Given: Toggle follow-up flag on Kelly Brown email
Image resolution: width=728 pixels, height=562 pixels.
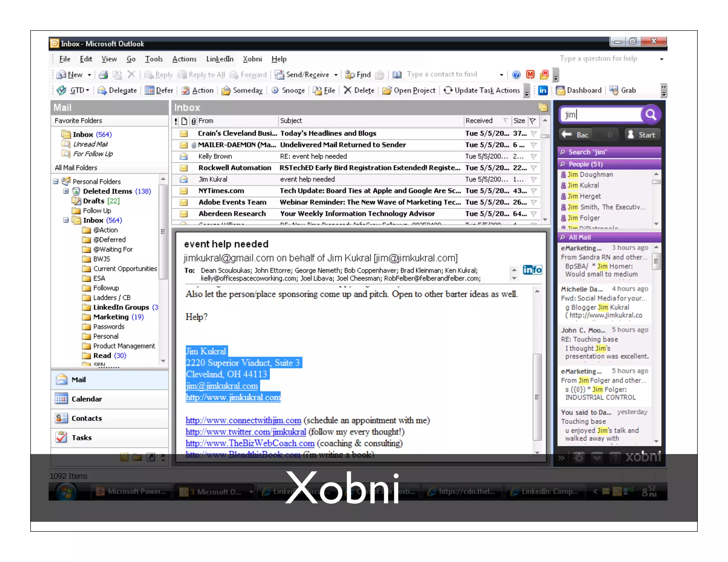Looking at the screenshot, I should [x=534, y=156].
